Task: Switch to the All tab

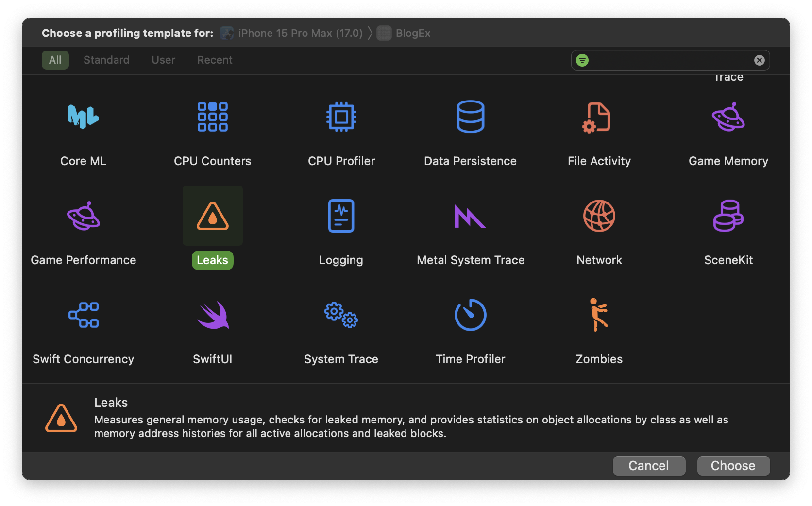Action: [x=55, y=60]
